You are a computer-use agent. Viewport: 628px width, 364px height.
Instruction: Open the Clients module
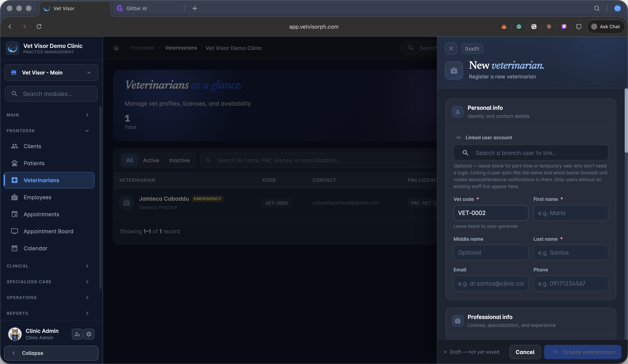49,146
